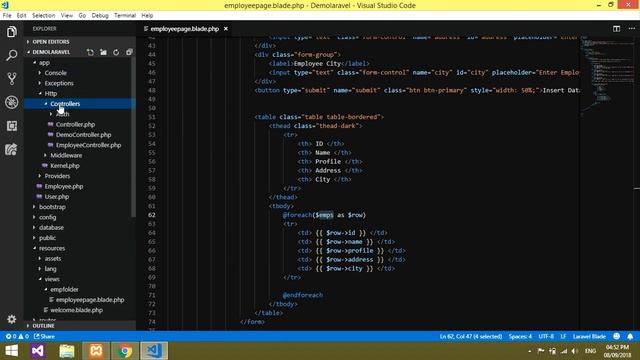Open editor More Actions ellipsis
Image resolution: width=640 pixels, height=360 pixels.
(x=631, y=29)
